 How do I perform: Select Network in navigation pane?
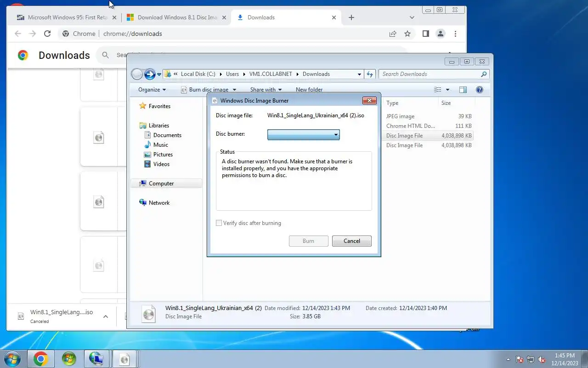click(x=159, y=203)
